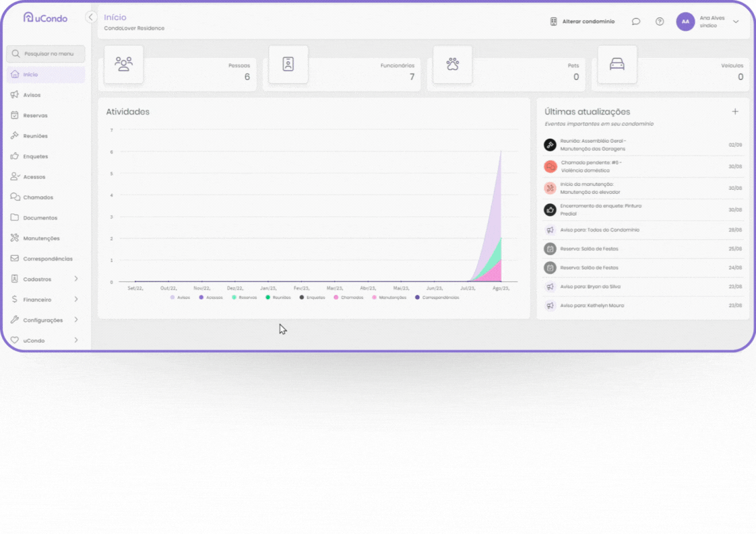Click the Alterar condomínio button

point(582,21)
